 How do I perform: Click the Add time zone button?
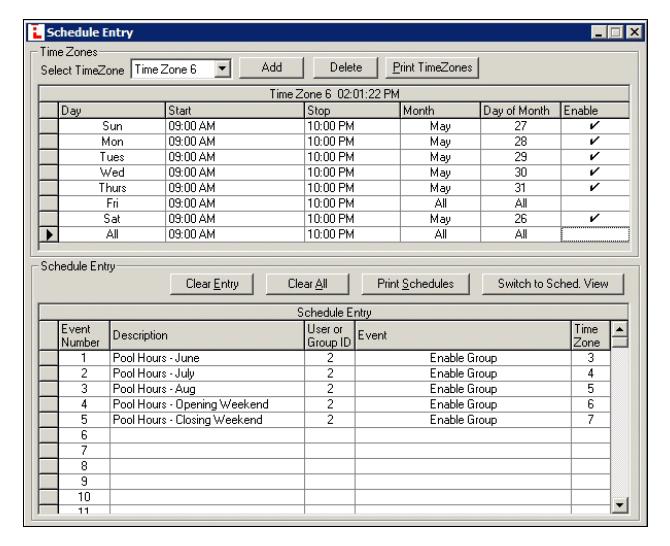tap(272, 68)
